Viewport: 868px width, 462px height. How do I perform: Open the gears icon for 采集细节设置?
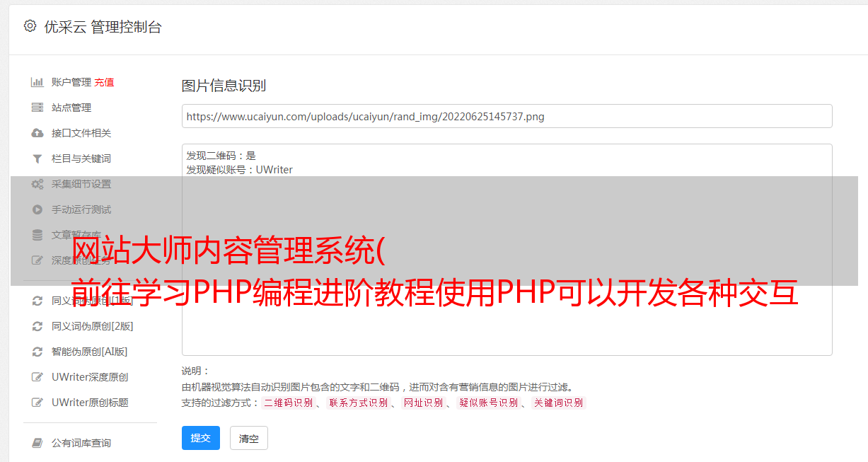pos(37,184)
